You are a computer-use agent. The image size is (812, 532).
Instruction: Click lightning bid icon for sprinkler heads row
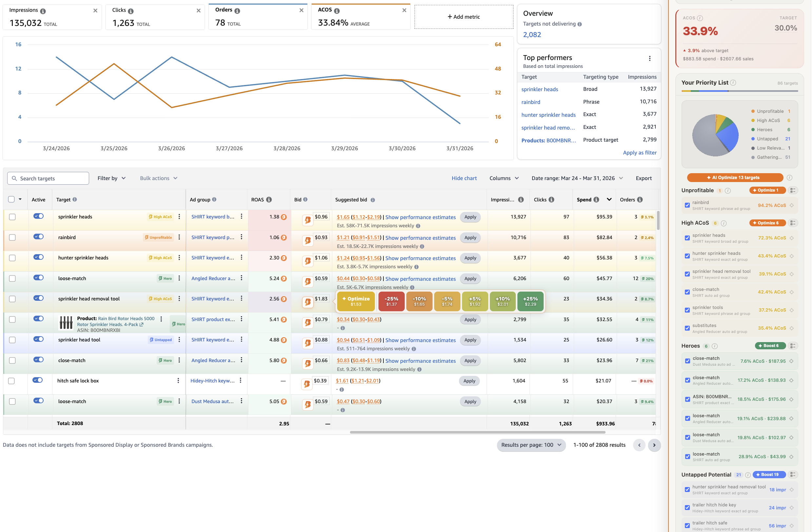[307, 220]
